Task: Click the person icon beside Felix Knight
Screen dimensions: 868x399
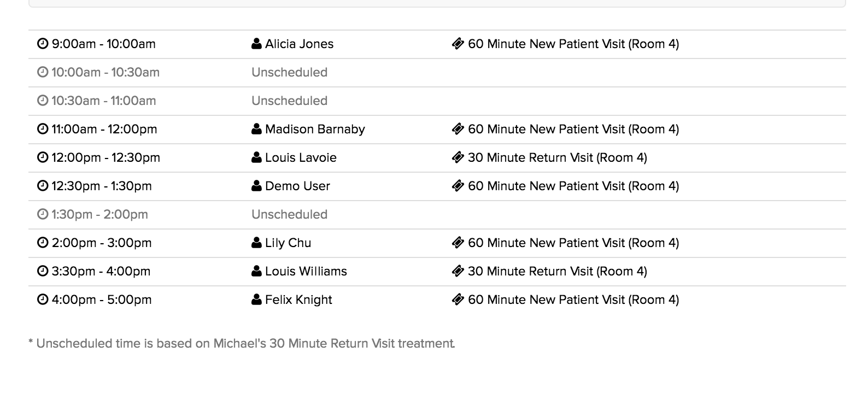Action: [256, 300]
